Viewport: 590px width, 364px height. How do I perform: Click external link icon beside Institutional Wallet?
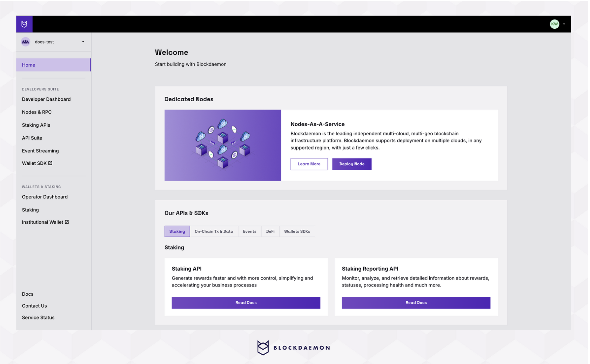coord(67,222)
